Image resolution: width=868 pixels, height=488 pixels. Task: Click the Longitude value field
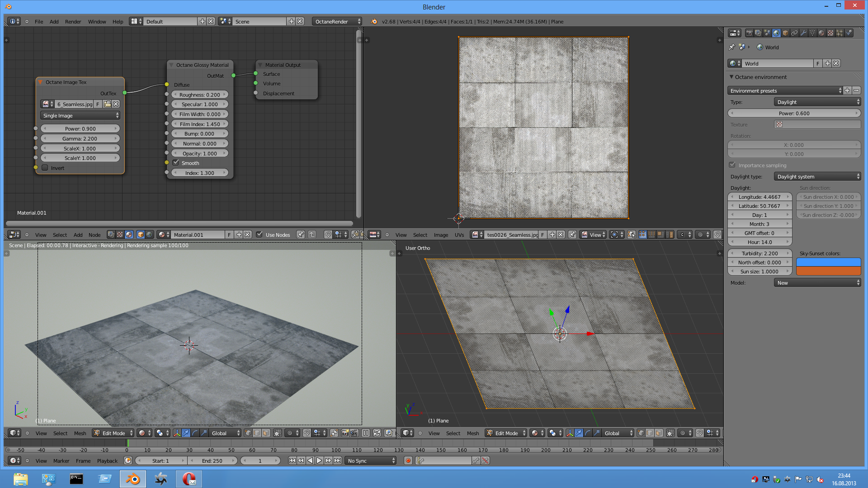[759, 197]
